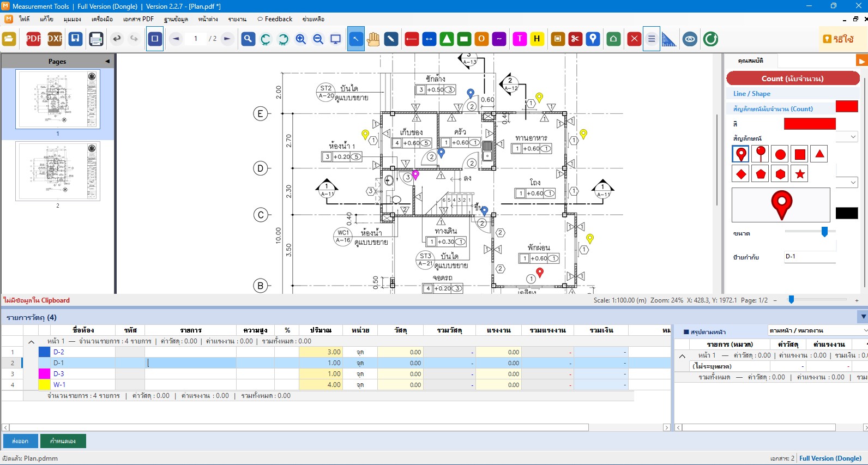Choose the round push-pin count symbol
Screen dimensions: 868x465
[761, 154]
